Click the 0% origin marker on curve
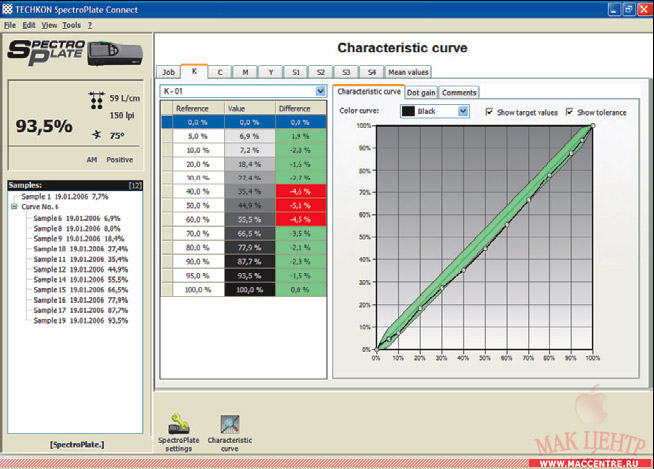The image size is (654, 469). click(376, 349)
